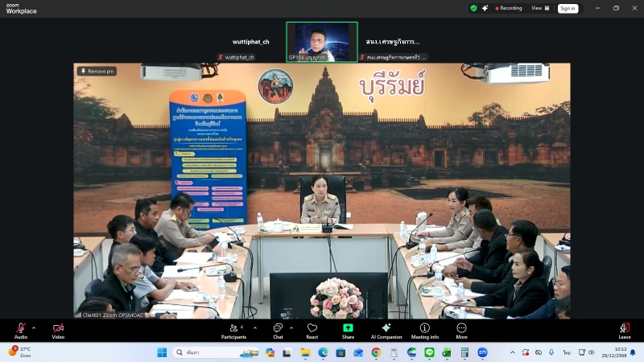Open Google Chrome from the taskbar
The image size is (644, 362).
376,352
